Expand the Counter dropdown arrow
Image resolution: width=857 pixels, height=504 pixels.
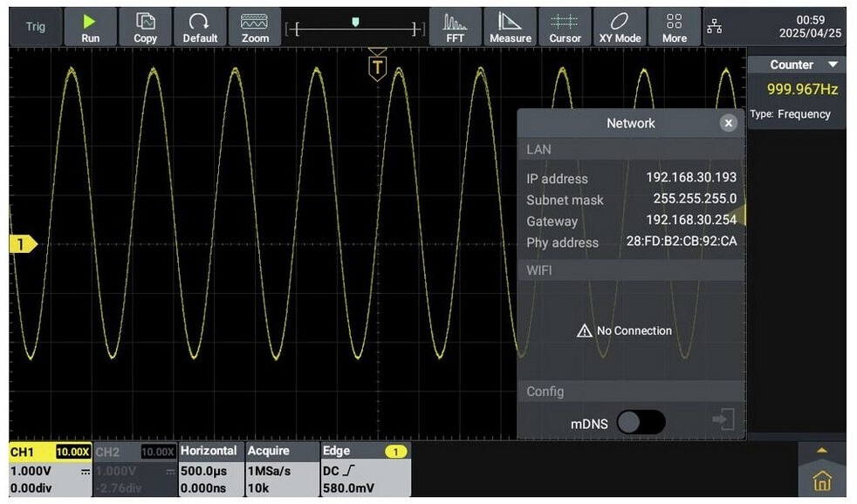833,65
